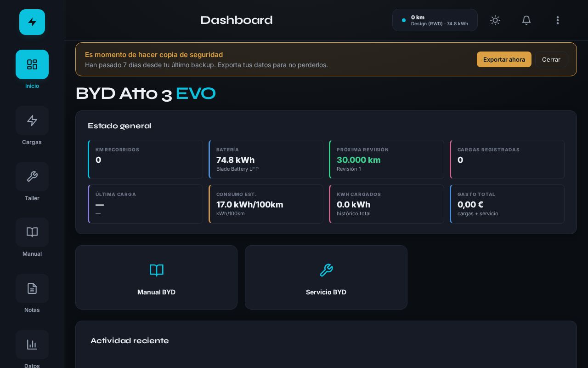The width and height of the screenshot is (588, 368).
Task: Open the Manual BYD card
Action: pyautogui.click(x=156, y=277)
